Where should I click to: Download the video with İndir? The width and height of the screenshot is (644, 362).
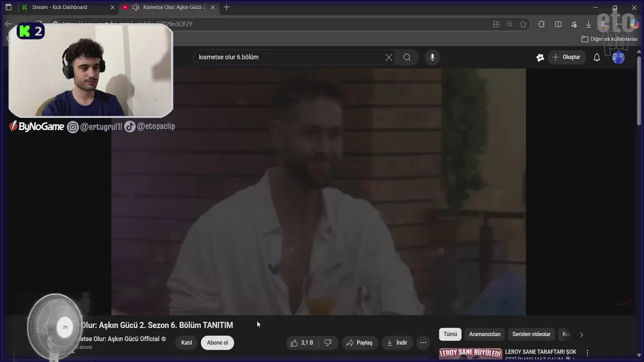click(x=397, y=343)
